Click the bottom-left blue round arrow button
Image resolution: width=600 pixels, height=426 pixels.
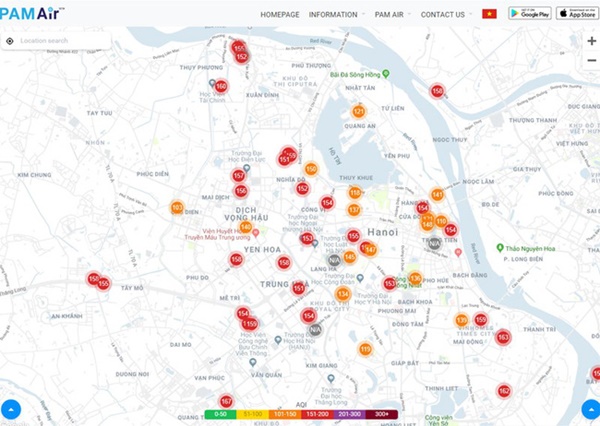tap(10, 408)
